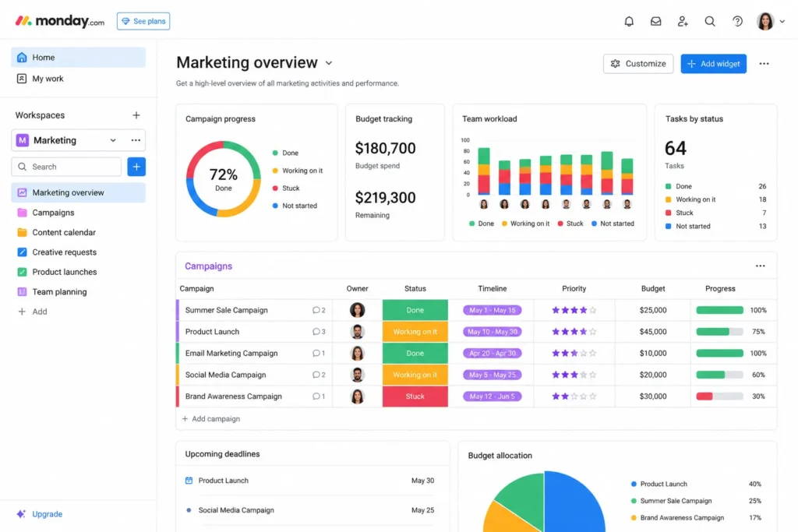Click the Customize button
This screenshot has height=532, width=798.
click(x=638, y=64)
